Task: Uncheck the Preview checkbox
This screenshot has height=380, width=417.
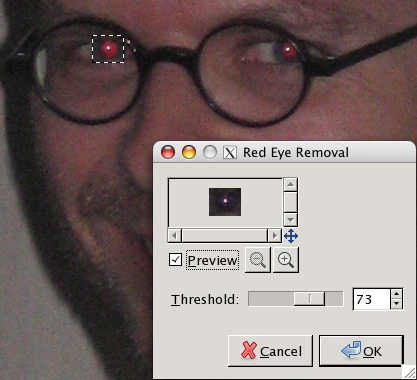Action: (175, 260)
